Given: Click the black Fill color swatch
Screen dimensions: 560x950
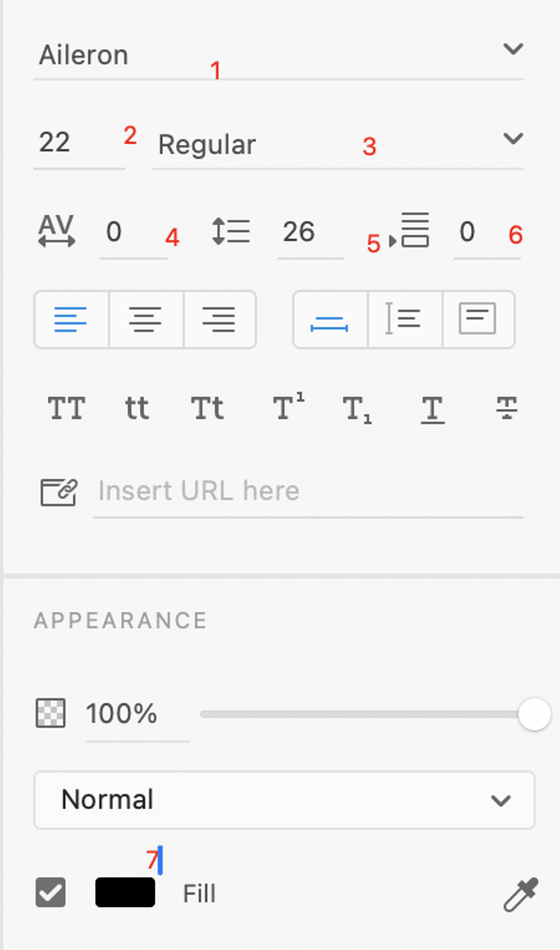Looking at the screenshot, I should [x=125, y=892].
